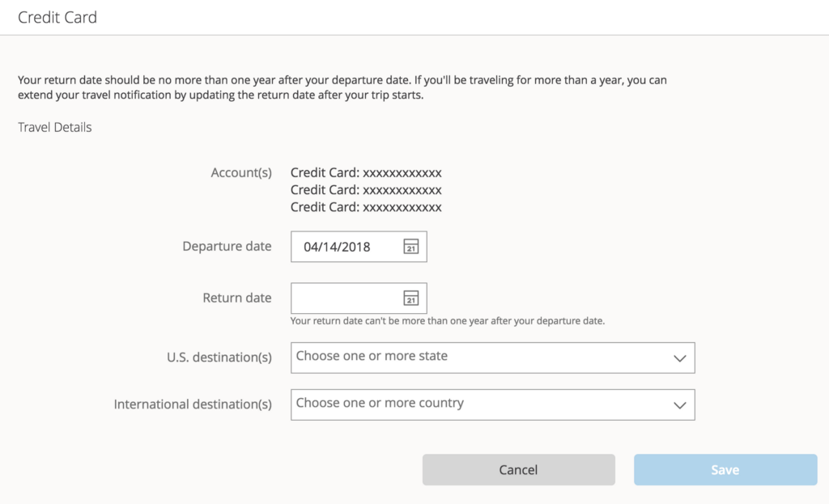Focus the empty Return date field
The image size is (829, 504).
pos(344,298)
